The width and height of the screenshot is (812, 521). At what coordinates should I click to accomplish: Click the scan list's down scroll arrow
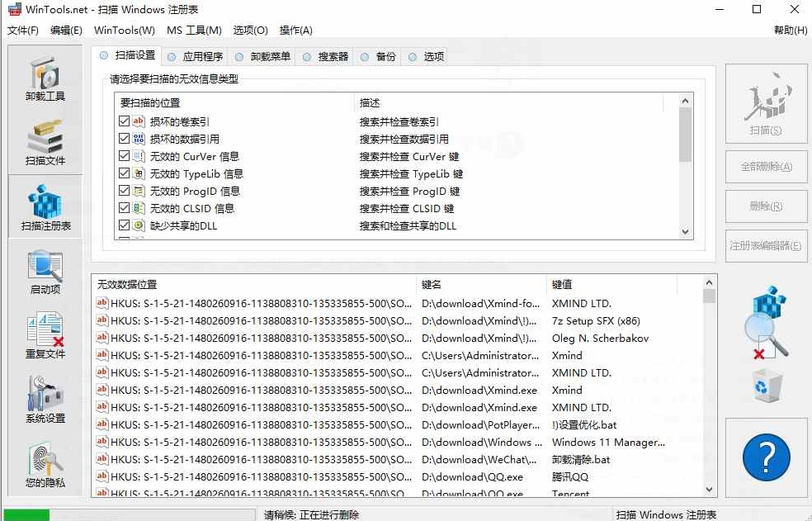click(685, 231)
